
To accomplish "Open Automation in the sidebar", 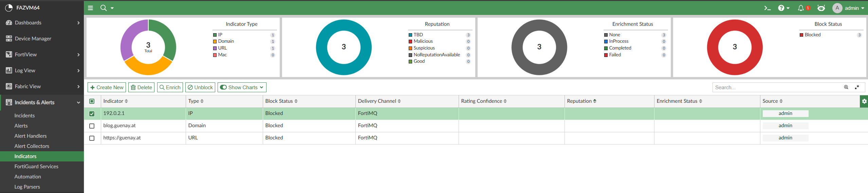I will [27, 177].
